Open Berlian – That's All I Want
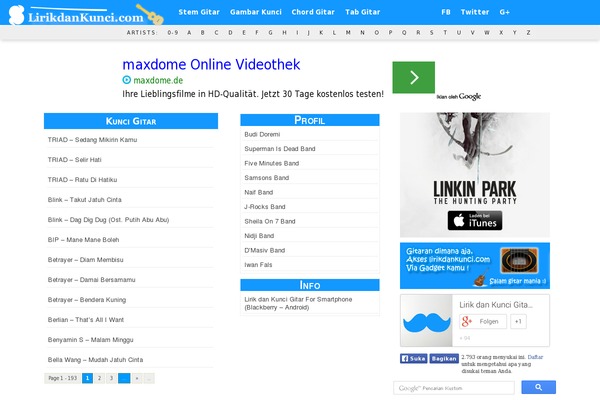 [x=86, y=320]
